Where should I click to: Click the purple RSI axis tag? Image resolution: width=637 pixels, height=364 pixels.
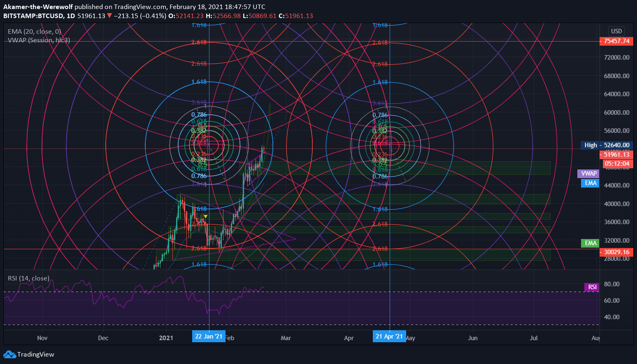tap(592, 287)
